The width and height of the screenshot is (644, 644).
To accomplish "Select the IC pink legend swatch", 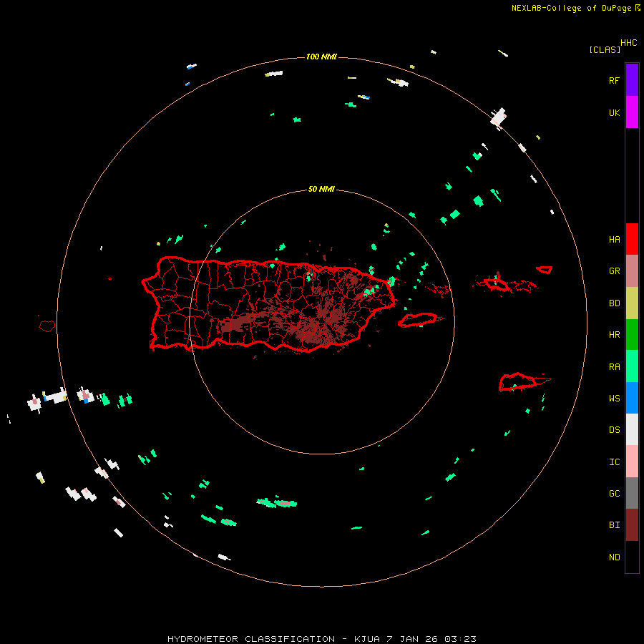I will [632, 462].
